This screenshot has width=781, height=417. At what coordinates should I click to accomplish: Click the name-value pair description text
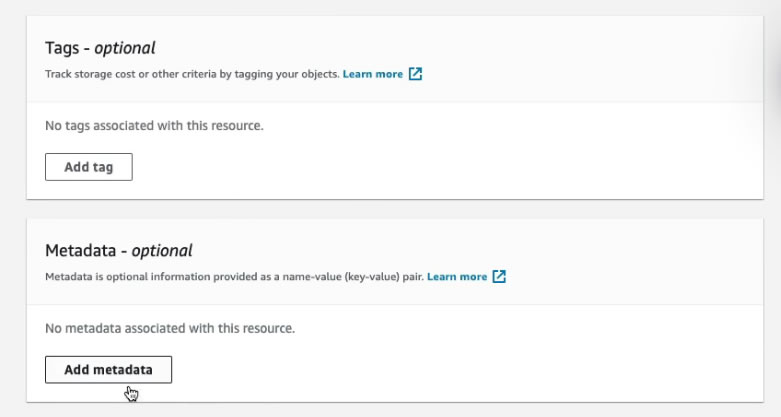coord(235,277)
